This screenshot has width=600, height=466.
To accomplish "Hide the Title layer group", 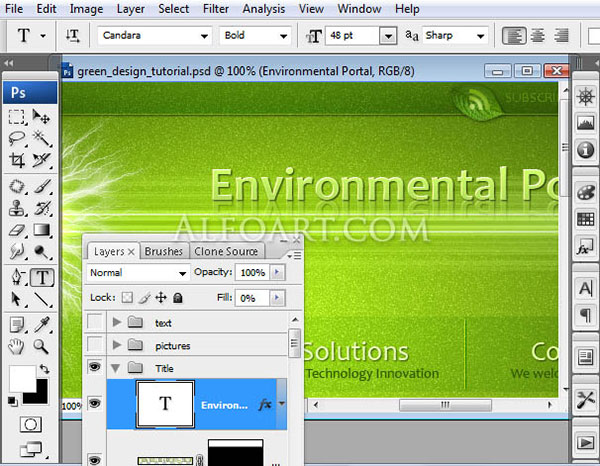I will [95, 367].
